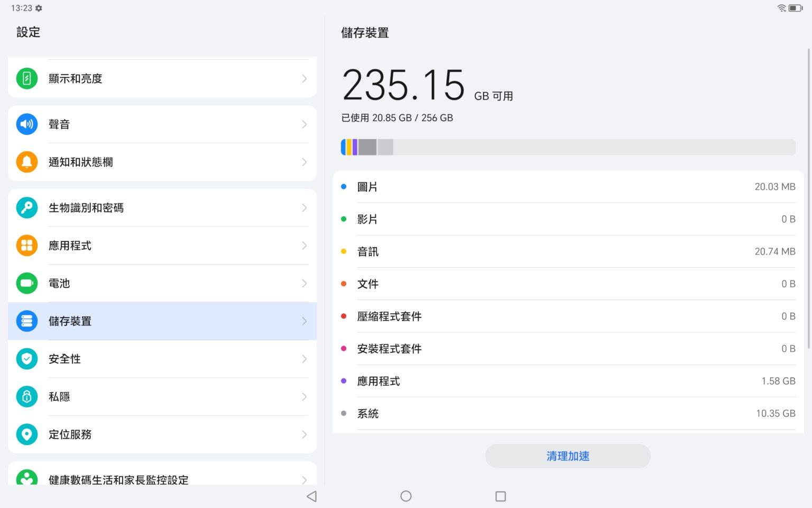Select the 電池 battery settings icon
The image size is (812, 508).
[x=27, y=283]
